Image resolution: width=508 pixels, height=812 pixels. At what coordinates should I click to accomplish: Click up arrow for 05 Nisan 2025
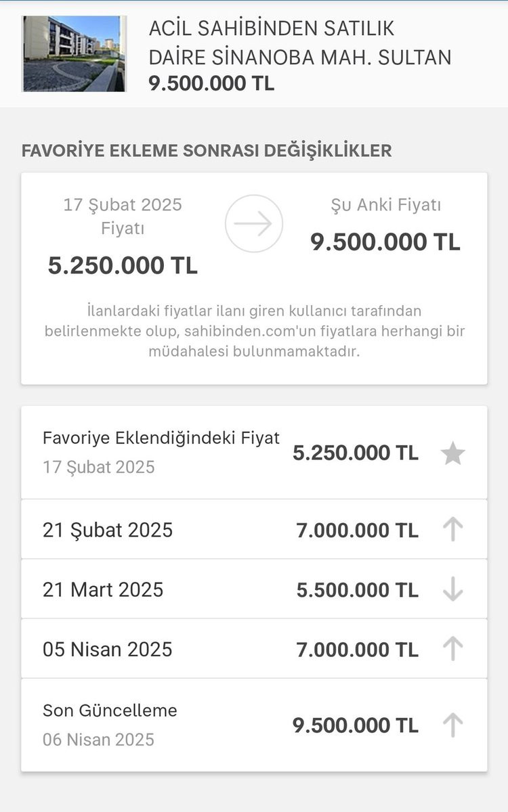pyautogui.click(x=452, y=649)
